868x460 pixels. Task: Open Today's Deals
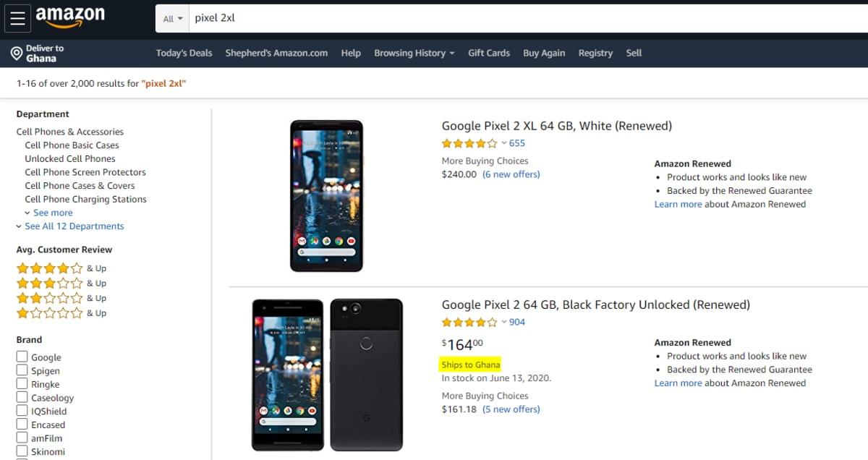click(184, 53)
